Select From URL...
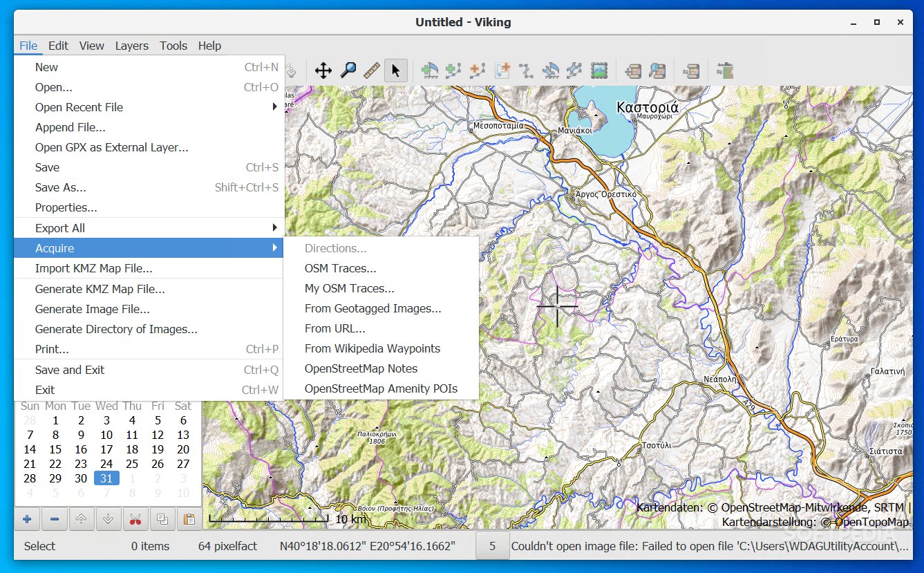This screenshot has height=573, width=924. click(381, 328)
